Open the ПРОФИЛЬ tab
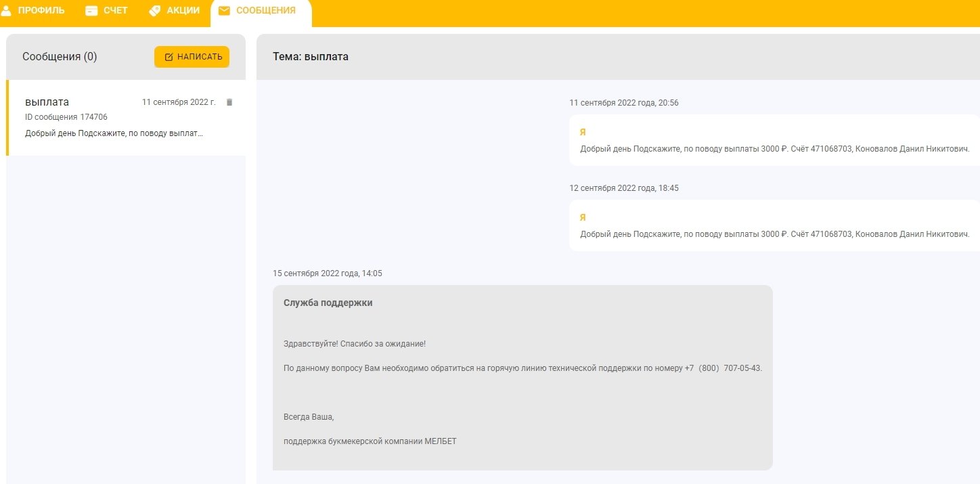The width and height of the screenshot is (980, 484). [41, 10]
